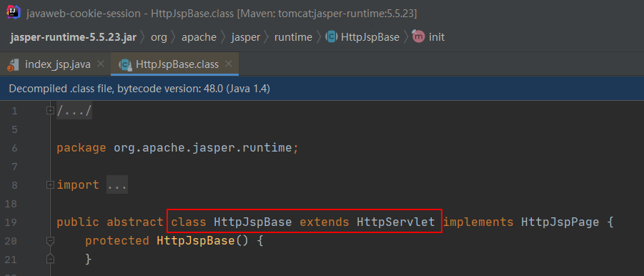
Task: Click org.apache.jasper.runtime package name
Action: 203,148
